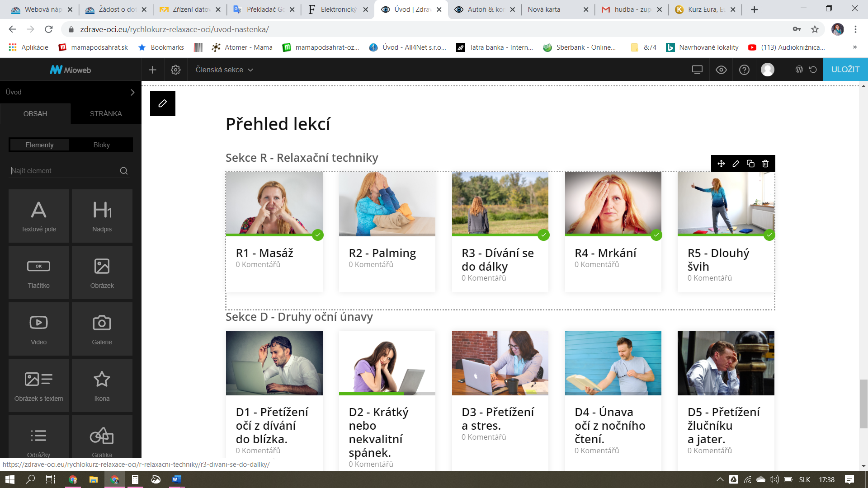Open settings gear in Mioweb toolbar
The image size is (868, 488).
pyautogui.click(x=176, y=70)
